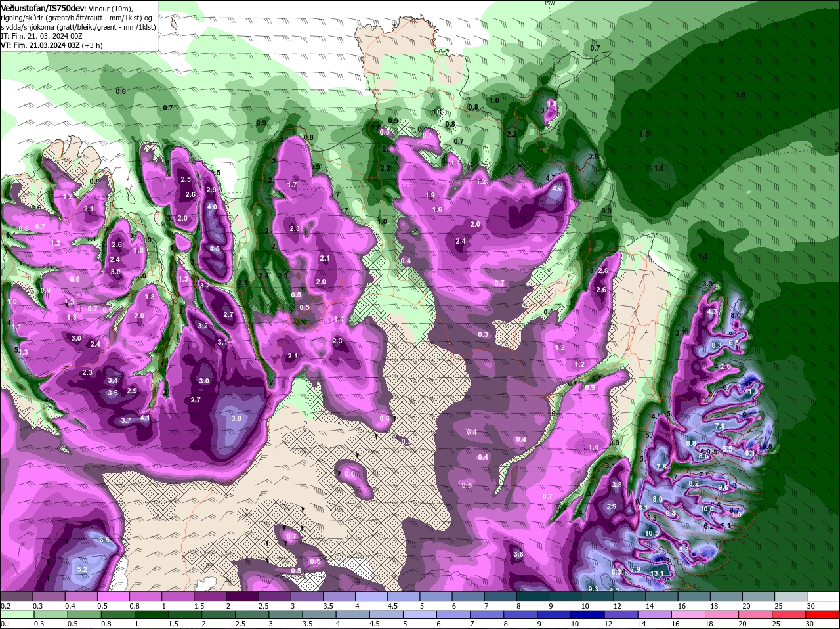Click the 0.2 label in snow legend
This screenshot has width=840, height=629.
(x=5, y=606)
